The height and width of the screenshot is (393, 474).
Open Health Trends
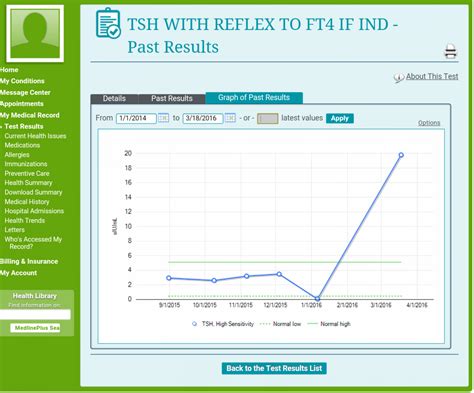point(25,220)
